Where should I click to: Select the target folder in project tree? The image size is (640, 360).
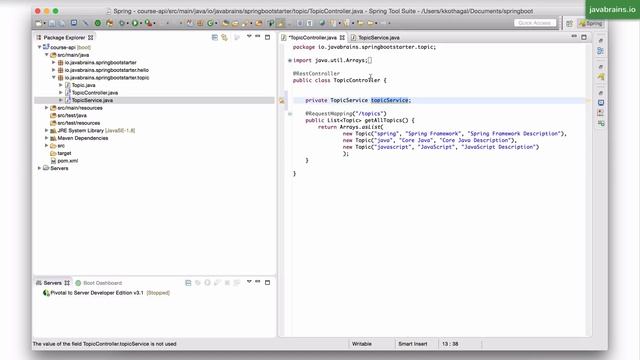point(64,153)
